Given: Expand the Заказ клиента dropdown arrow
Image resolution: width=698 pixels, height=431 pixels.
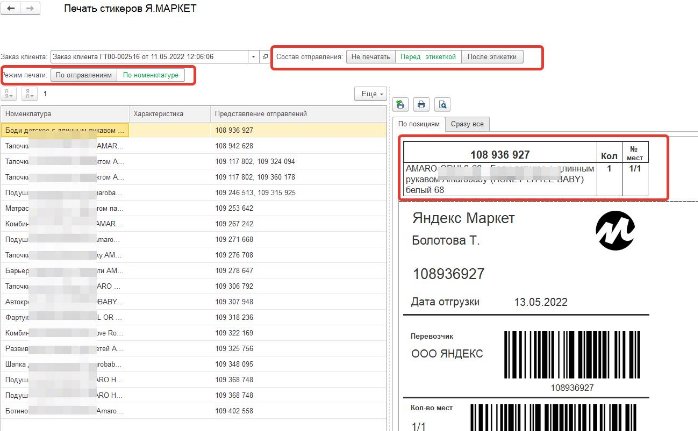Looking at the screenshot, I should coord(253,57).
